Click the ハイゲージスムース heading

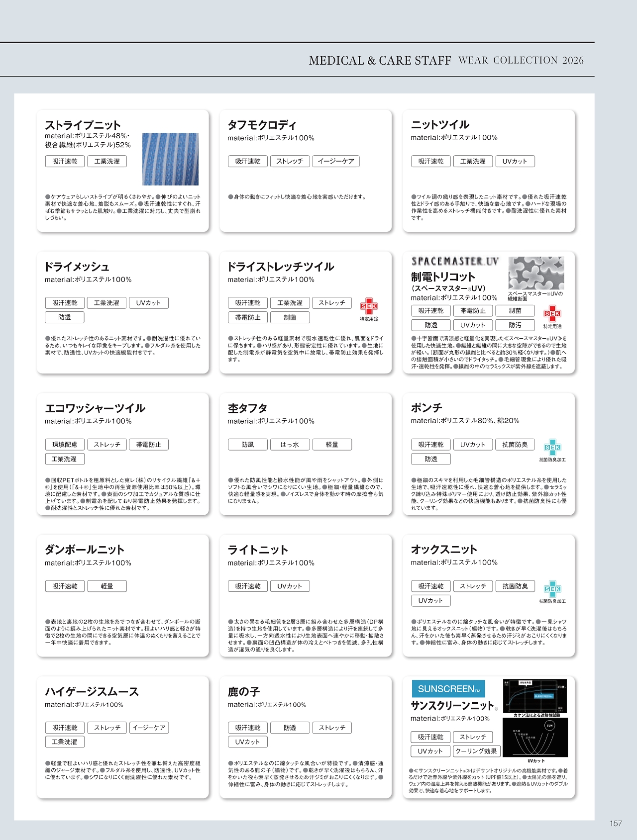92,692
